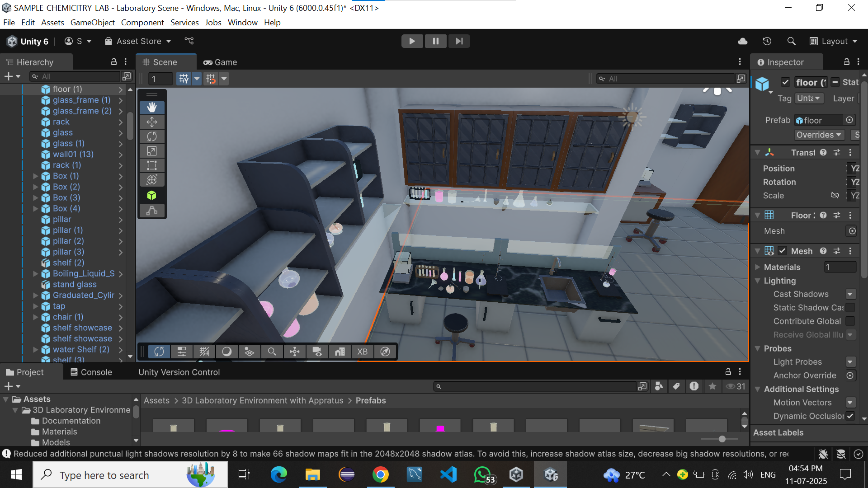868x488 pixels.
Task: Switch to the Game tab
Action: pyautogui.click(x=220, y=62)
